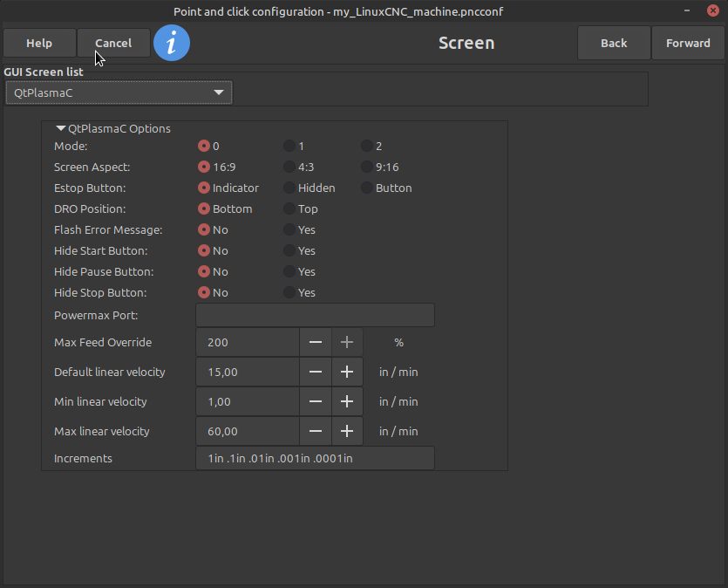Close the configuration window
Image resolution: width=728 pixels, height=588 pixels.
713,10
